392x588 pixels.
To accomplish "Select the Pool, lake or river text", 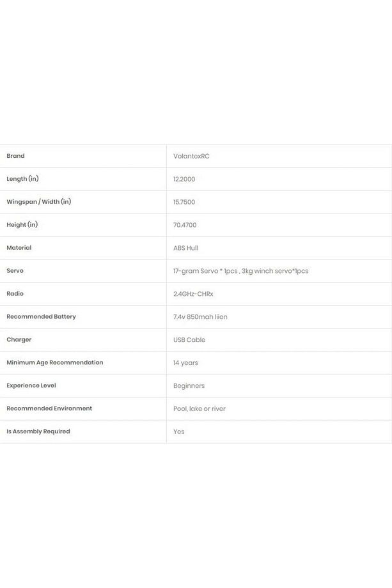I will coord(200,409).
